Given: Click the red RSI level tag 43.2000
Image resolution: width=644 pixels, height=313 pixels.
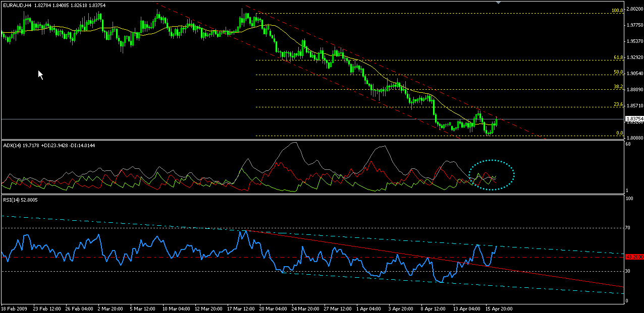Looking at the screenshot, I should click(x=633, y=257).
